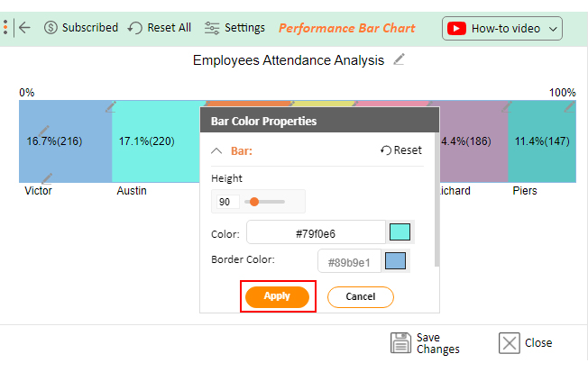
Task: Open the bar Color swatch picker
Action: pos(400,232)
